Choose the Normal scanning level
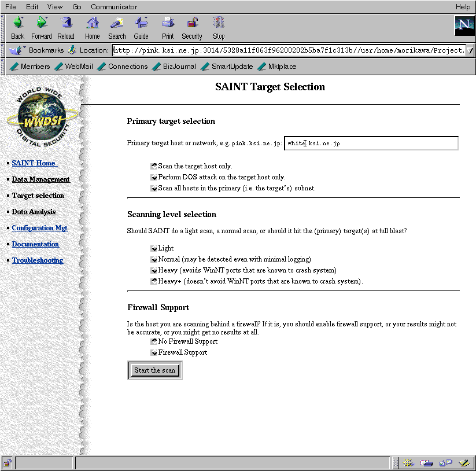The height and width of the screenshot is (471, 476). [154, 259]
